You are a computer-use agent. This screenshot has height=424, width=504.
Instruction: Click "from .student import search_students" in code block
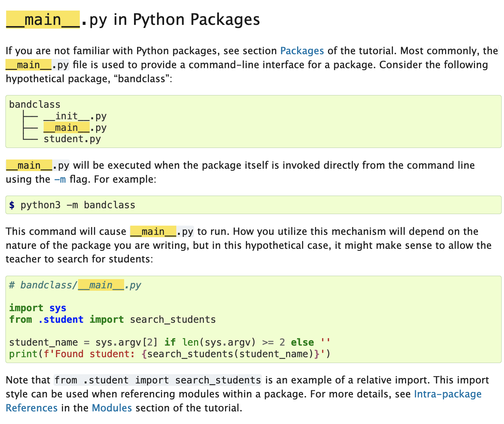point(113,320)
